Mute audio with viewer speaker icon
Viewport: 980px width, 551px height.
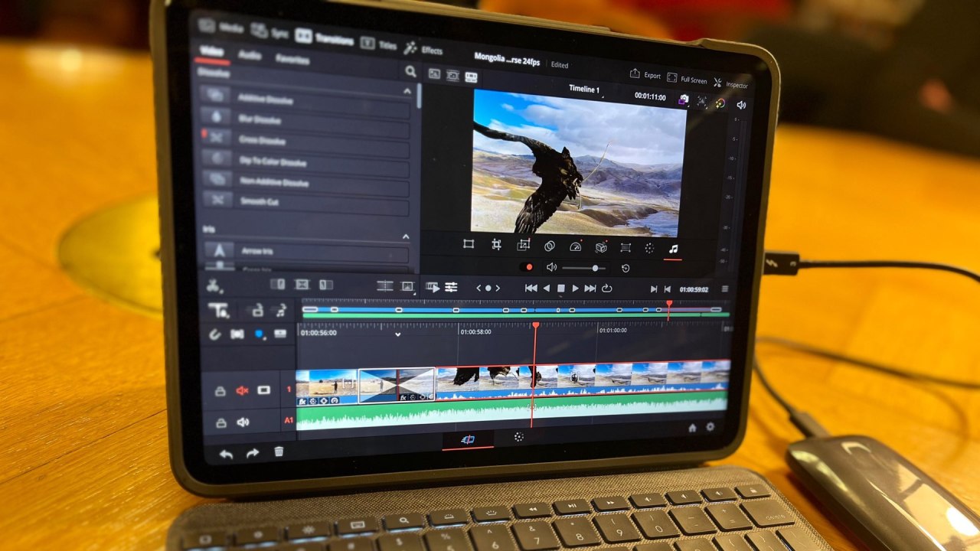click(x=740, y=105)
